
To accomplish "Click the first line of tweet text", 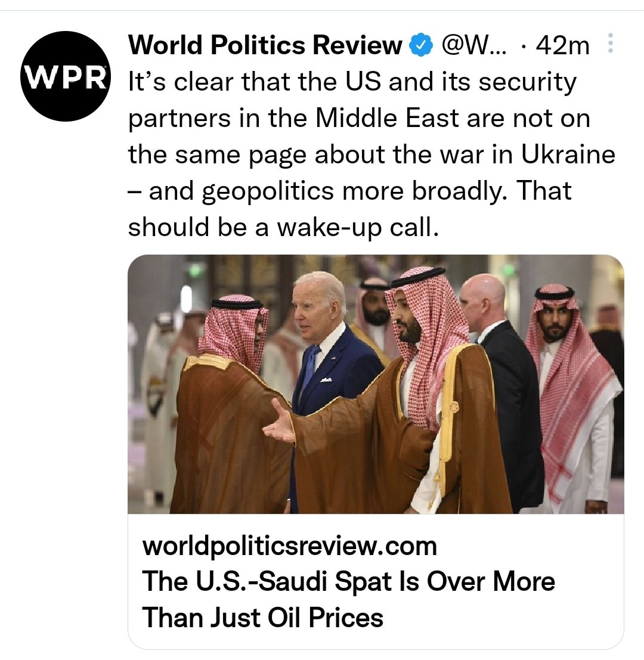I will (x=352, y=82).
